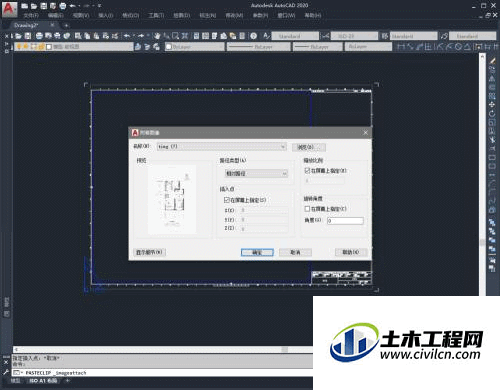Click the Layer Previous icon

[x=147, y=47]
